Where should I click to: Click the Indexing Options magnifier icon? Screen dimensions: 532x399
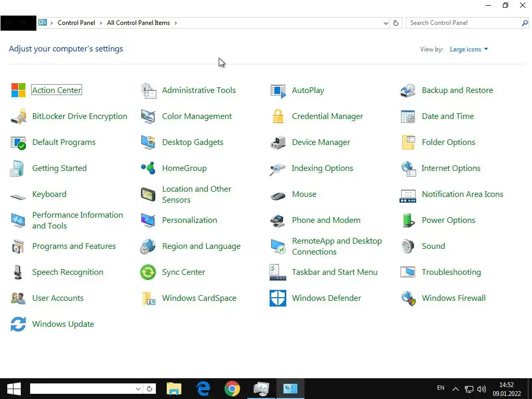point(277,169)
